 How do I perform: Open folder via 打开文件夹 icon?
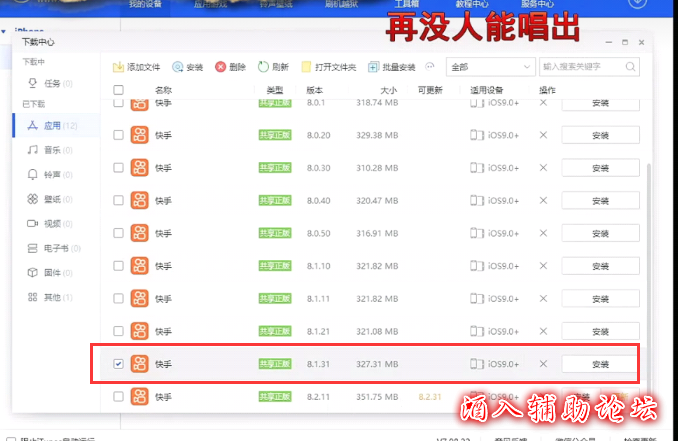click(306, 67)
